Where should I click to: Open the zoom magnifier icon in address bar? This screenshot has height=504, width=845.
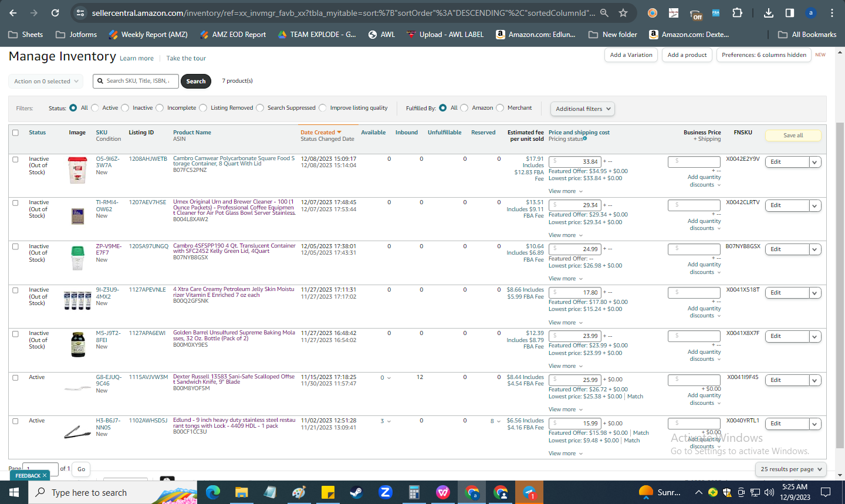604,12
